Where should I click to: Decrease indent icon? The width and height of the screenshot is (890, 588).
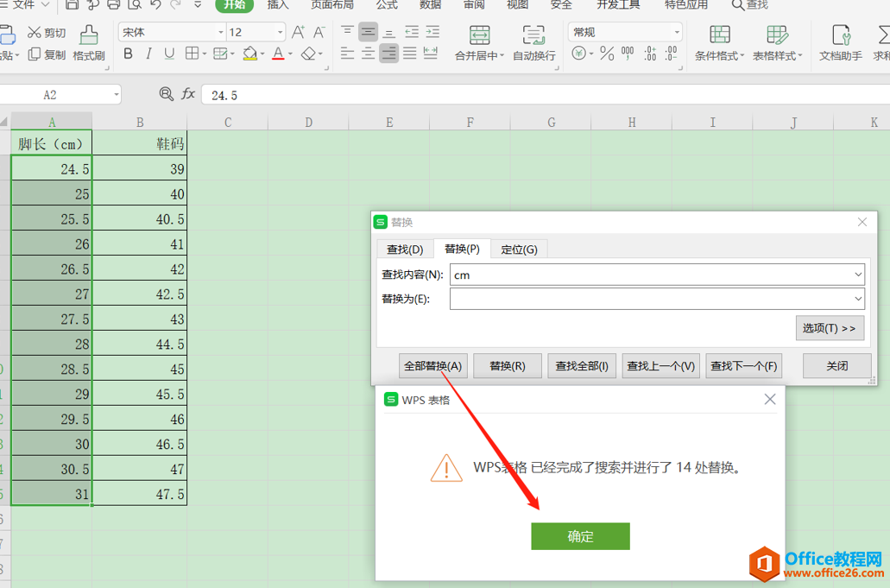coord(412,32)
